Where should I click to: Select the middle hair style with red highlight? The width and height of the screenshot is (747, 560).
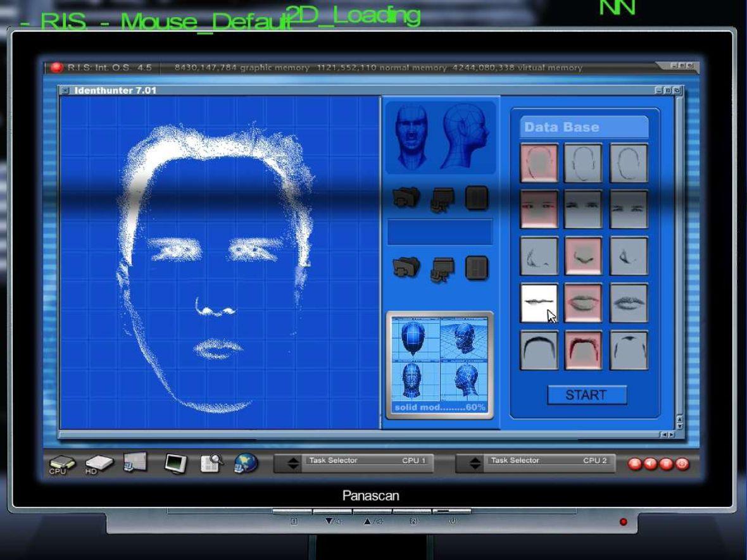[x=583, y=350]
